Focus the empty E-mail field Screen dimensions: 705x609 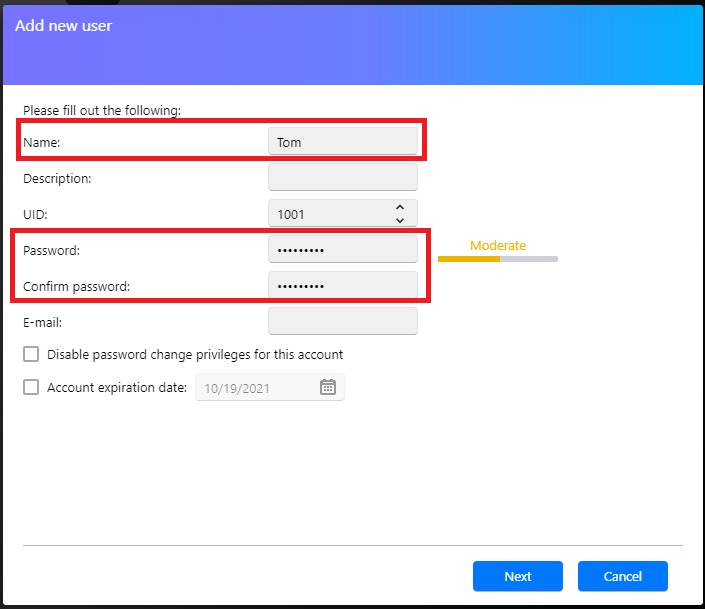coord(342,322)
